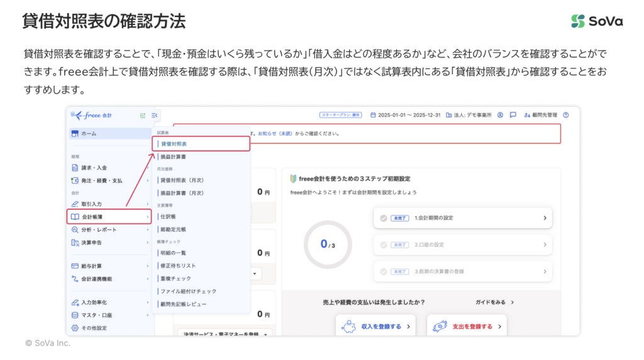Click the 0/3 setup progress ring
644x360 pixels.
coord(327,244)
